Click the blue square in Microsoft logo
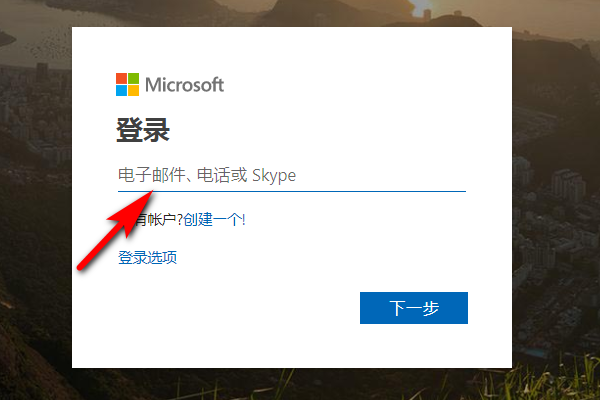 click(121, 91)
